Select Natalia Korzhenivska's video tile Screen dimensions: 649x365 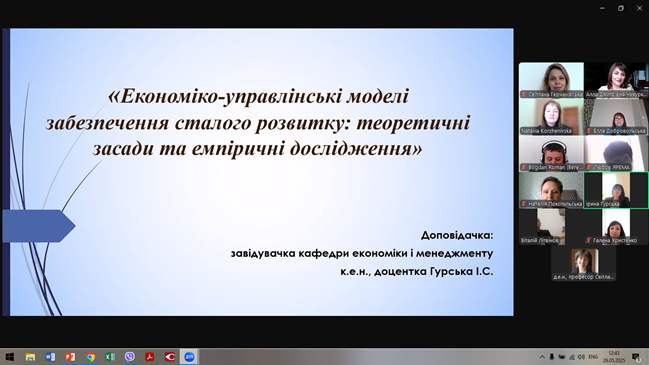(x=551, y=117)
